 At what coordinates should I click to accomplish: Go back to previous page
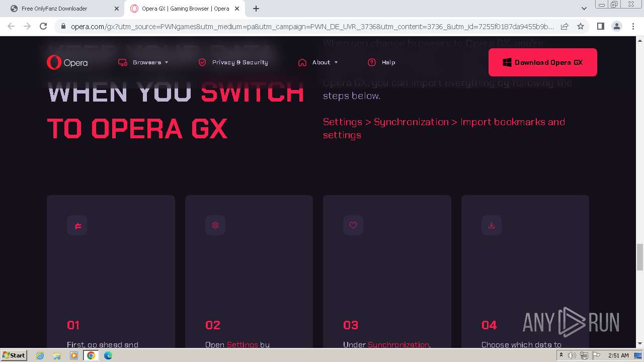[11, 26]
